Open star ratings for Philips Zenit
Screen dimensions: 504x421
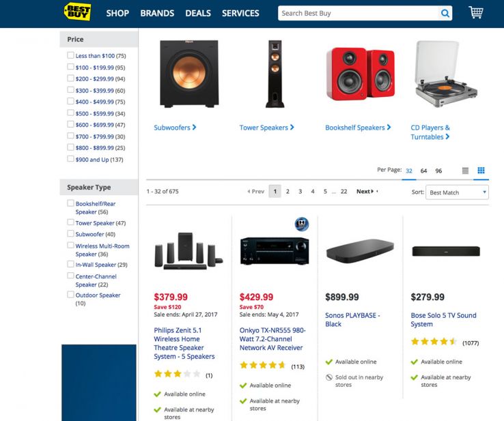[x=178, y=374]
